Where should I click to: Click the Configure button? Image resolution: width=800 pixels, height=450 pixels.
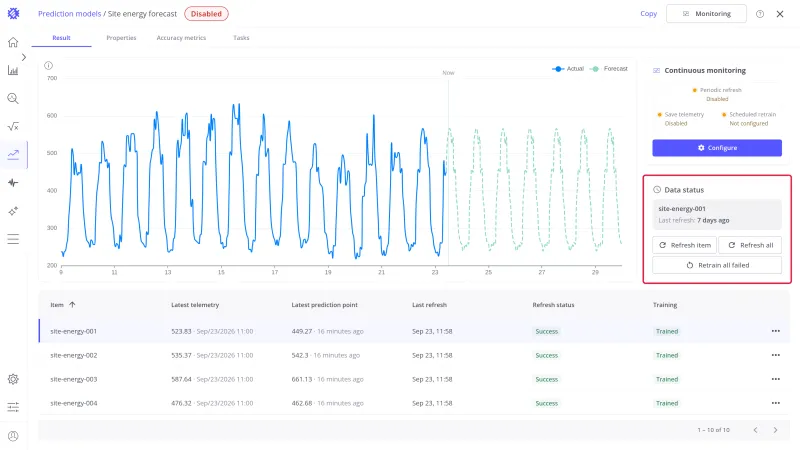717,148
